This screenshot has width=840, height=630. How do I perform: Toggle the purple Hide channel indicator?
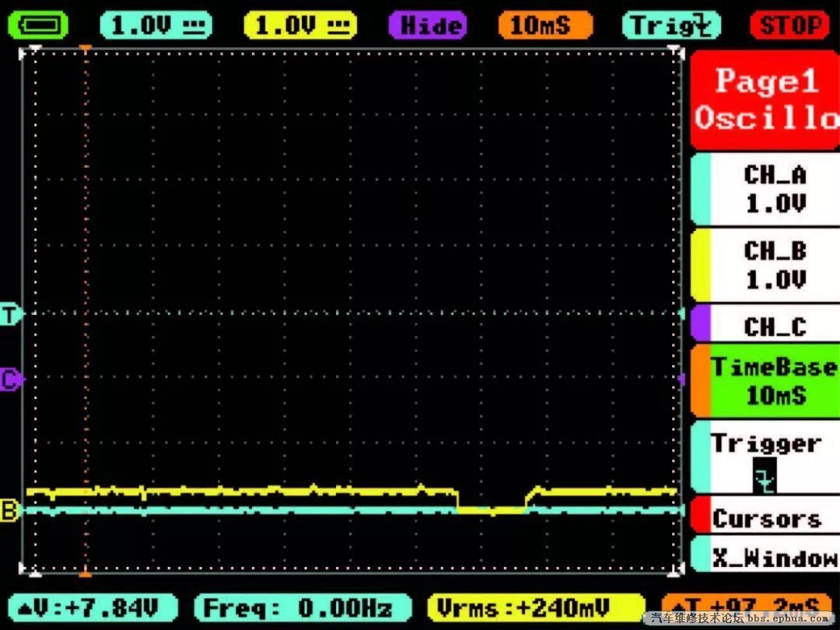pos(428,25)
